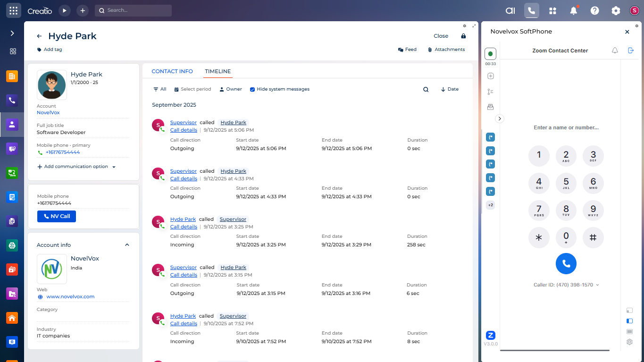Collapse the Account info section

126,245
